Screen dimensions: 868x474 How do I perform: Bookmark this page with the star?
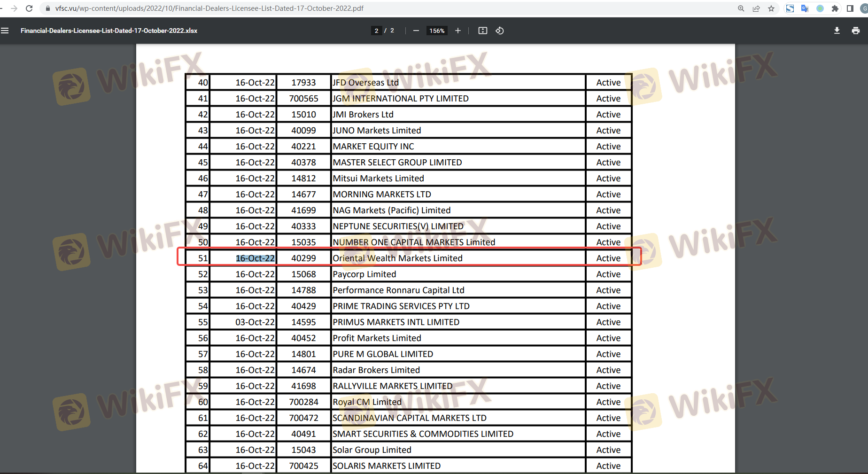(x=771, y=8)
